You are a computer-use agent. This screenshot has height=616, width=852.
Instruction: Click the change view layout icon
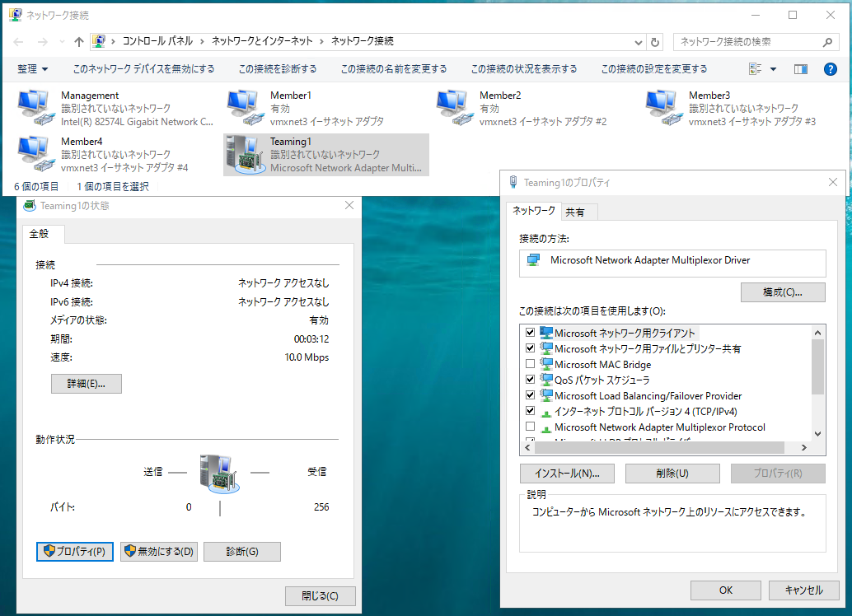tap(756, 69)
